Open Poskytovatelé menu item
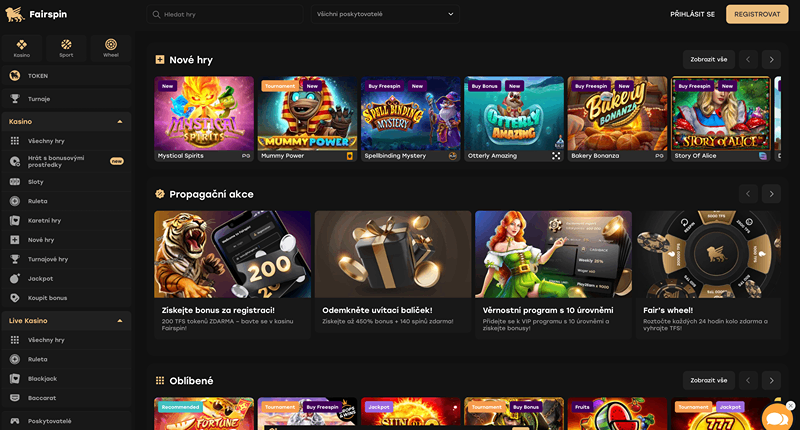Screen dimensions: 800x430 point(66,421)
